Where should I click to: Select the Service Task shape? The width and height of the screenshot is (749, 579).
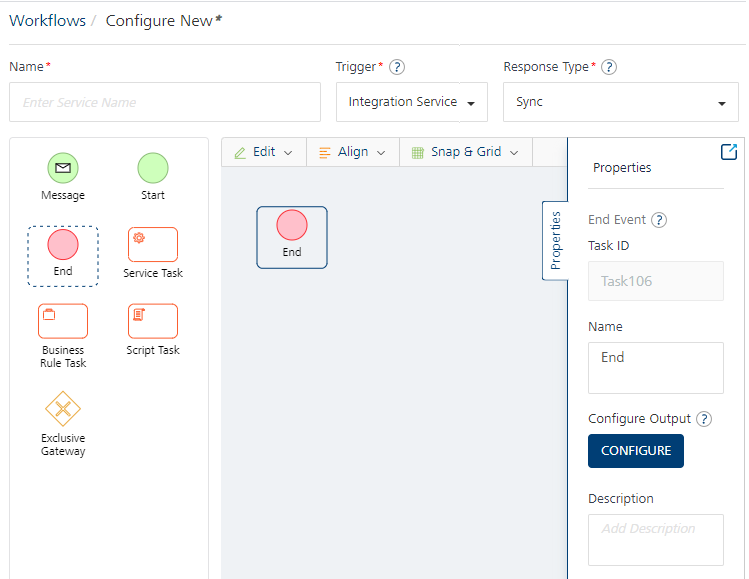click(153, 244)
